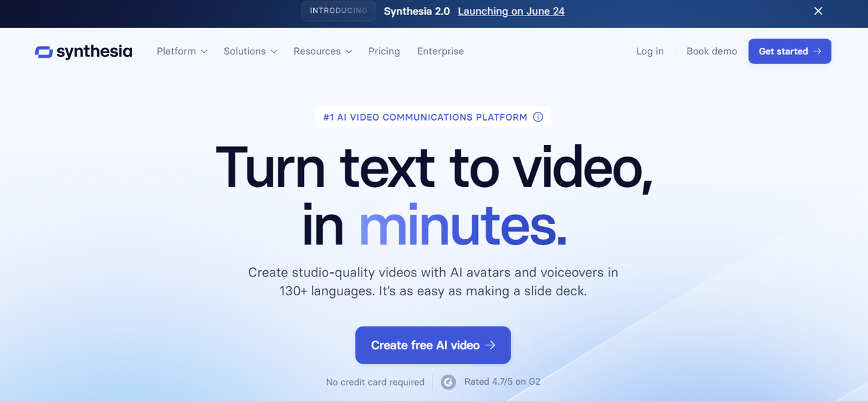Click the Rated 4.7/5 on G2 text

502,382
